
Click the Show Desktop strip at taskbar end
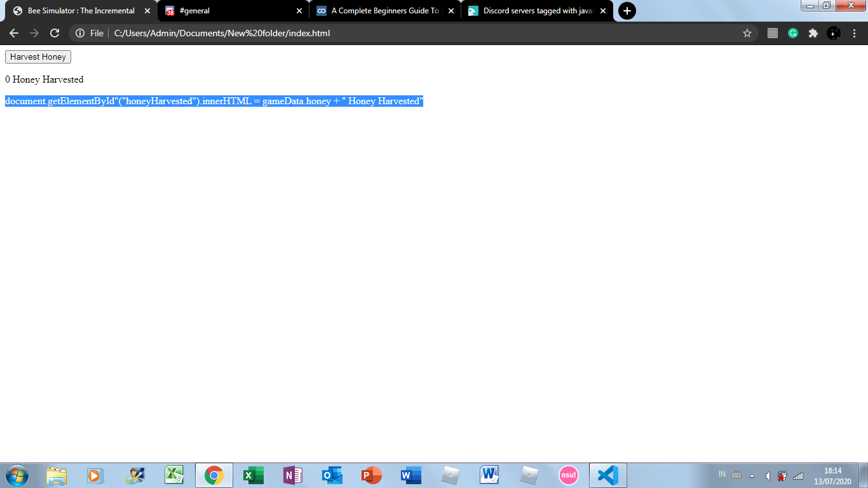[x=864, y=475]
